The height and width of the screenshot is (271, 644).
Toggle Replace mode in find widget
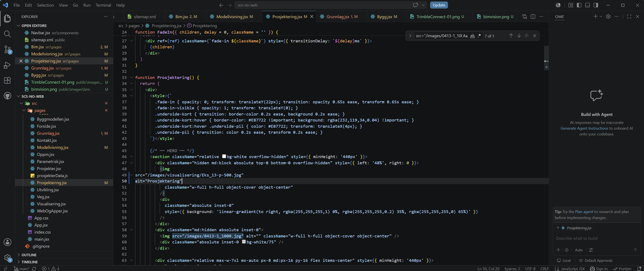(x=410, y=36)
